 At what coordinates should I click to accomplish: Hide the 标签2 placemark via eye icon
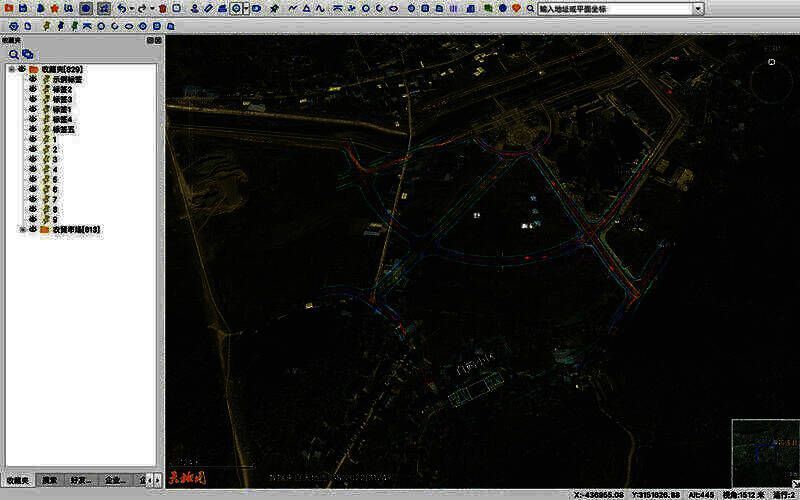[32, 89]
